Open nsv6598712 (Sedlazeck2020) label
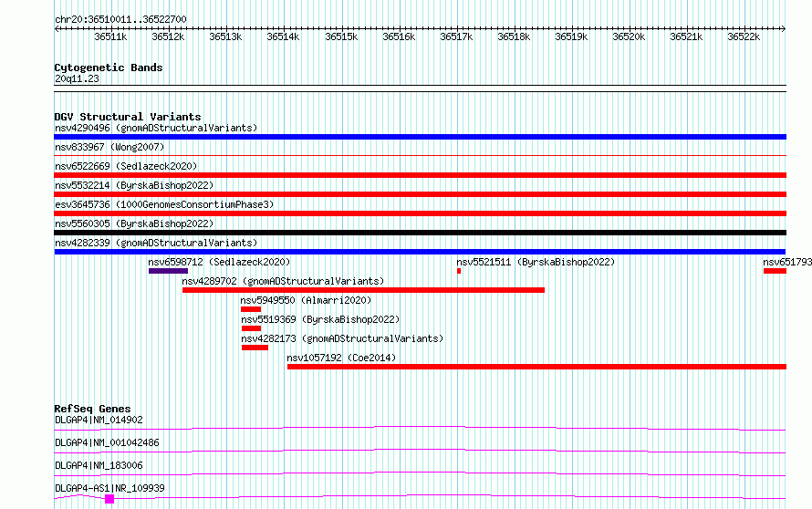 click(219, 262)
